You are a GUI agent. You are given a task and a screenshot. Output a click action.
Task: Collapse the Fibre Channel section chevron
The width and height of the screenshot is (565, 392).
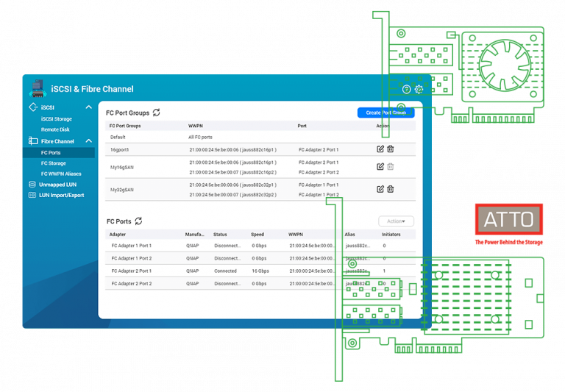[x=88, y=141]
